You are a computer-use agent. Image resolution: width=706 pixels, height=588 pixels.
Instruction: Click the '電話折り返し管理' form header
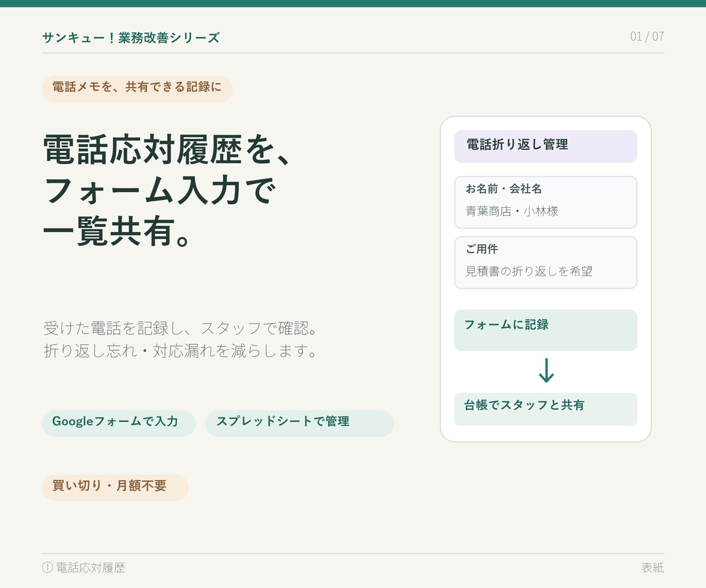546,146
